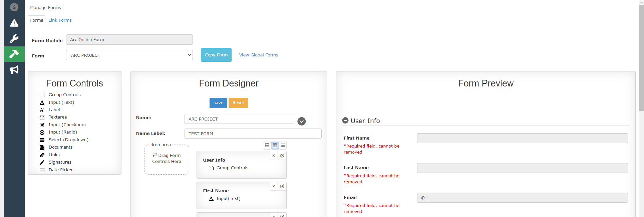Open the View Global Forms link
The width and height of the screenshot is (644, 217).
pyautogui.click(x=259, y=55)
